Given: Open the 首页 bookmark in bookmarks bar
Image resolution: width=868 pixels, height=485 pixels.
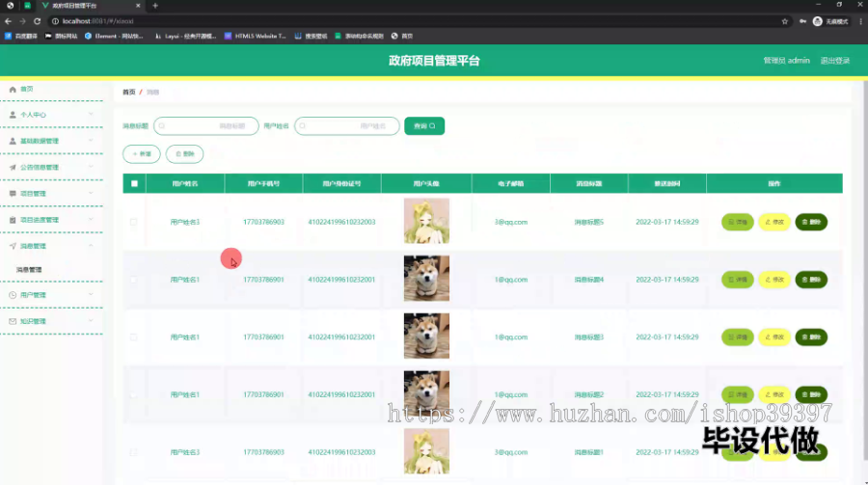Looking at the screenshot, I should point(402,36).
